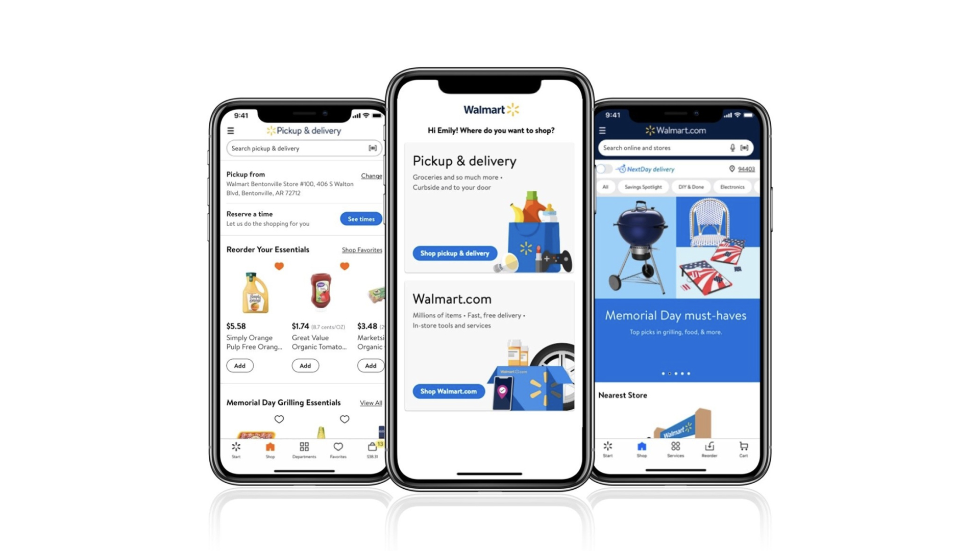
Task: Click Shop Walmart.com button
Action: [448, 391]
